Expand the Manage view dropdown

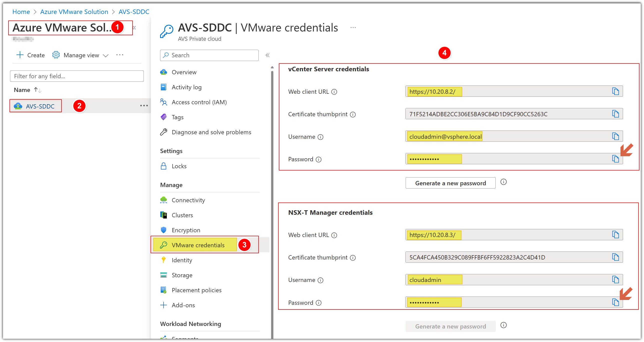tap(106, 55)
